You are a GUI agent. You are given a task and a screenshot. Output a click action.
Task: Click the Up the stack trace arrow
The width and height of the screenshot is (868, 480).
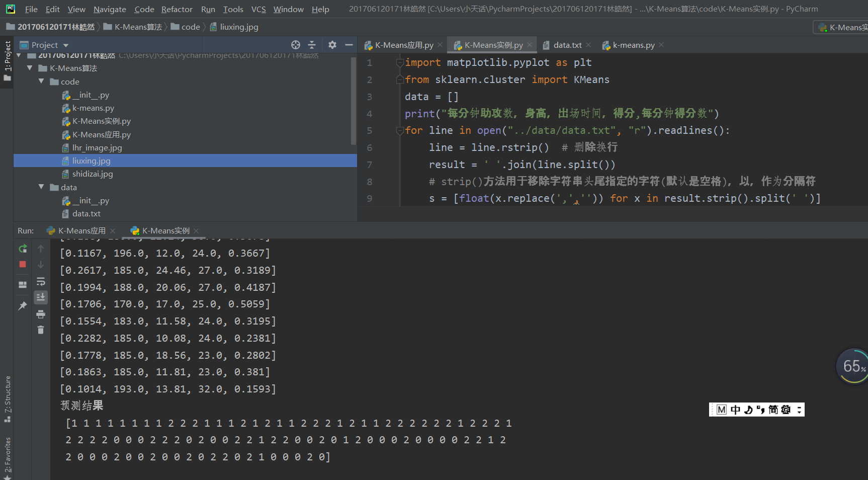(41, 249)
